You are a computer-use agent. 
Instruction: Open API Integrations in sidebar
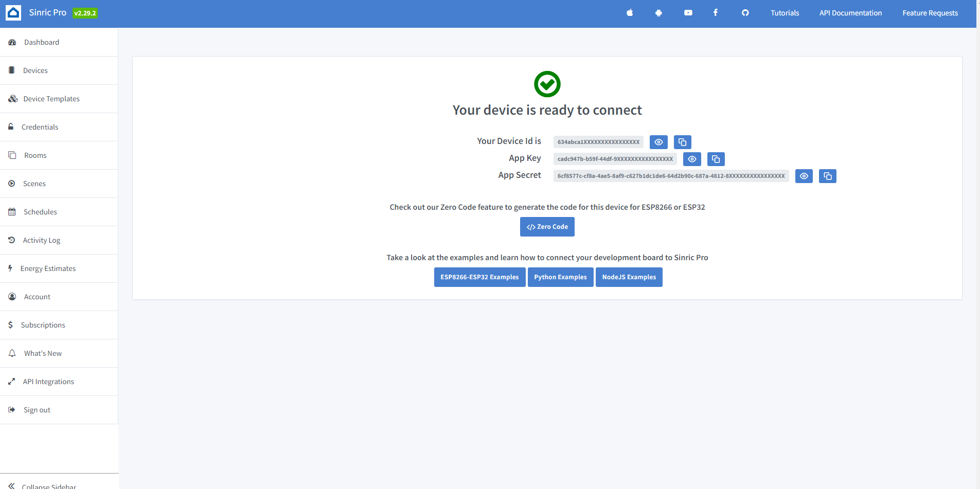[59, 382]
